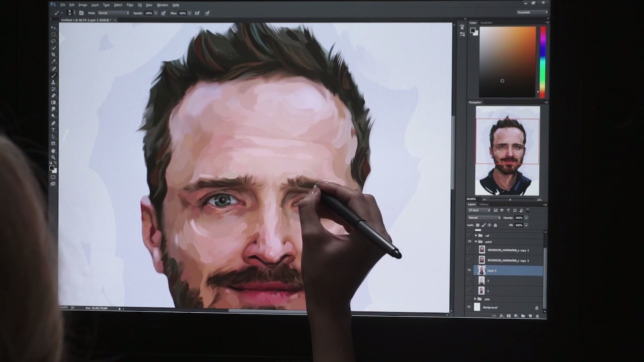The image size is (644, 362).
Task: Open the layer Fill arrow
Action: pos(526,225)
